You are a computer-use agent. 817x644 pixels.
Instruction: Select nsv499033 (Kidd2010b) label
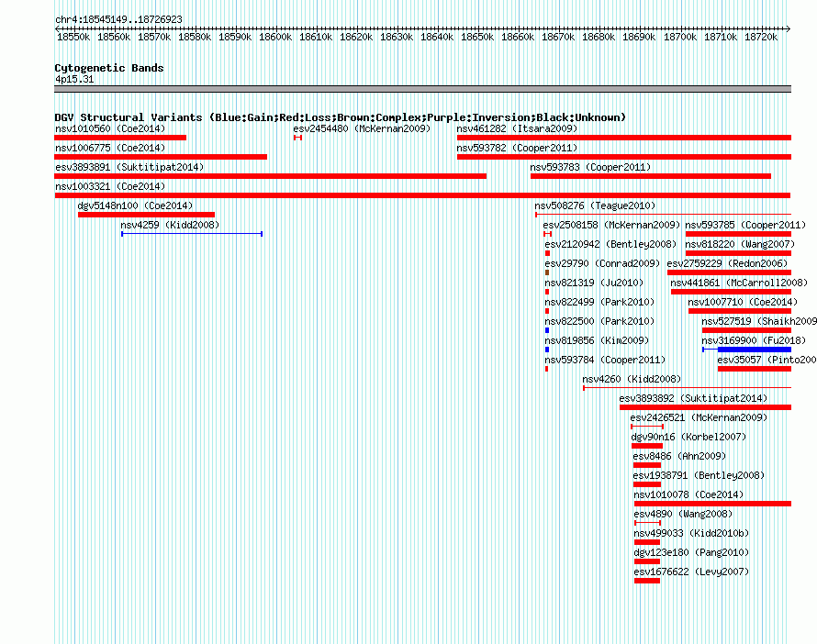pos(691,533)
